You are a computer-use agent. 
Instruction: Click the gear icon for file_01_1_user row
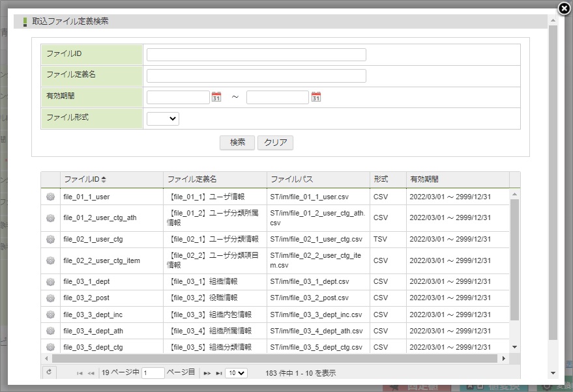50,196
